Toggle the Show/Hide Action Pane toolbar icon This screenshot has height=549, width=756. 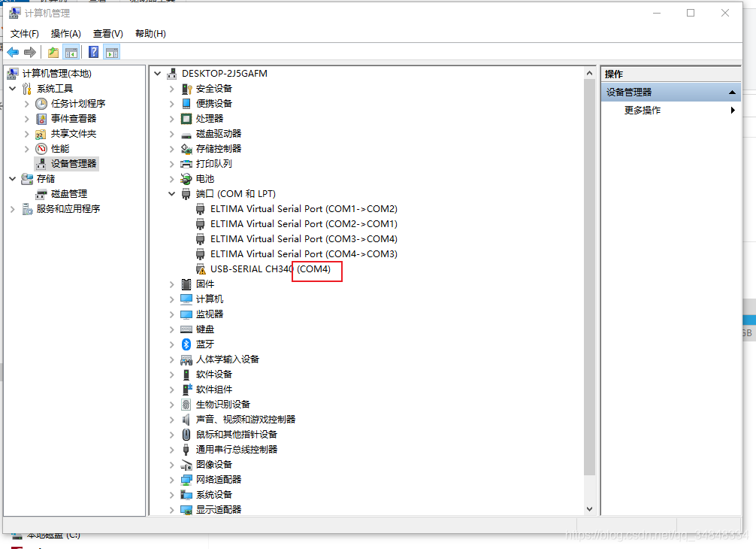112,52
